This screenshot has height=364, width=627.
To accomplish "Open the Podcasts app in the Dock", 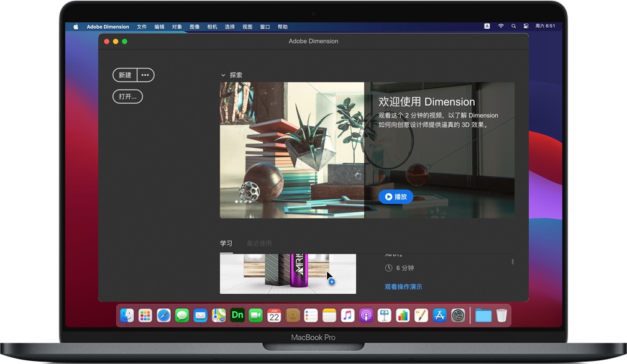I will coord(366,316).
